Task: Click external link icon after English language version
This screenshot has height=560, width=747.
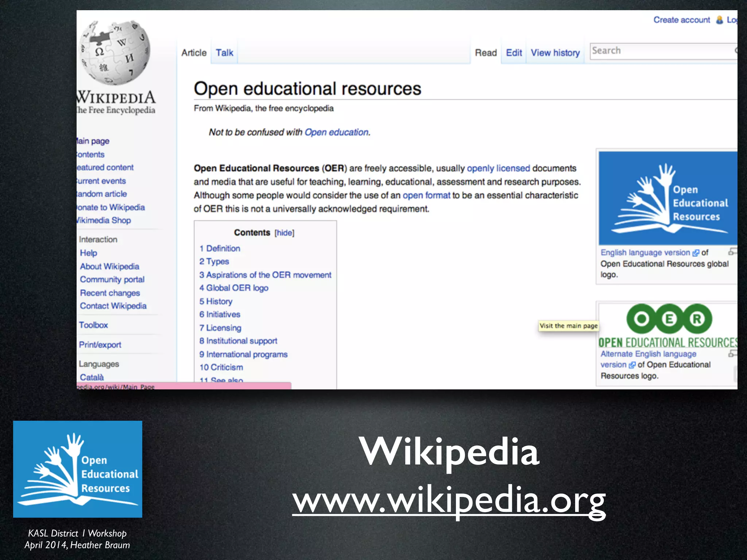Action: 696,253
